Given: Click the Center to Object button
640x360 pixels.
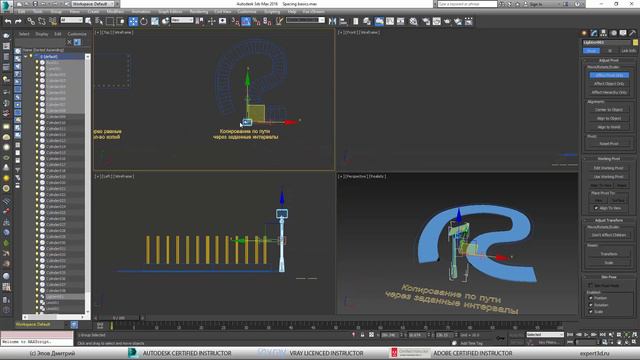Looking at the screenshot, I should point(609,110).
